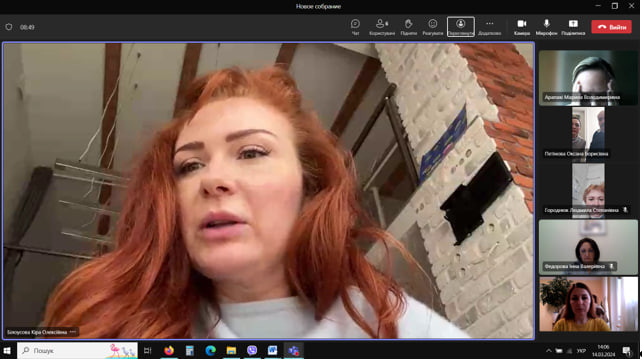Show the participants list

(382, 27)
